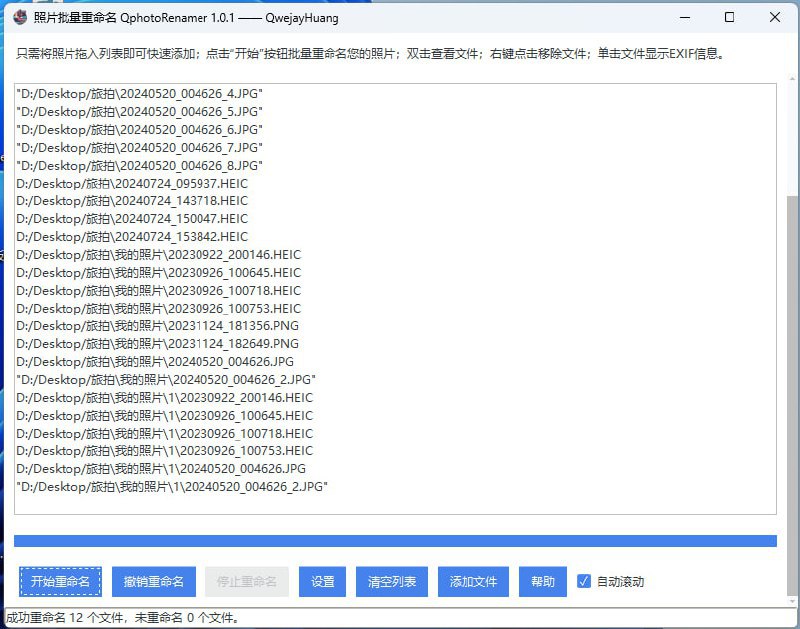Screen dimensions: 800x629
Task: Click 添加文件 to add photos
Action: tap(472, 581)
